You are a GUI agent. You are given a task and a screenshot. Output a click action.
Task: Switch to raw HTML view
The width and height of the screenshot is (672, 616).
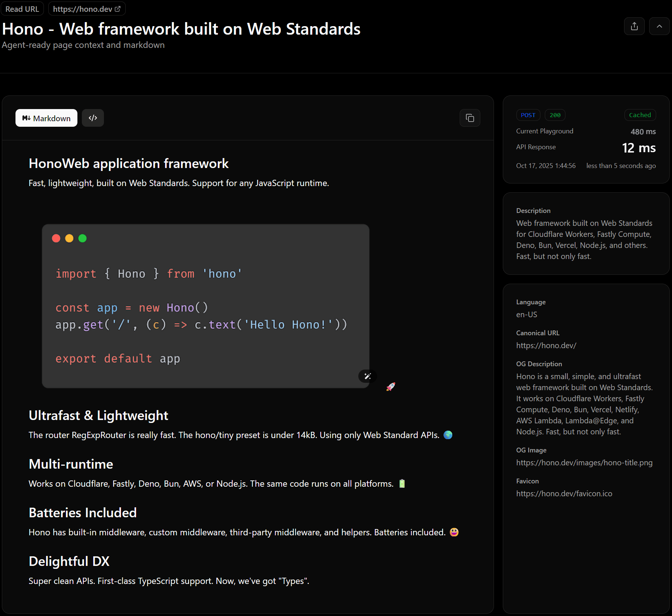(x=93, y=118)
